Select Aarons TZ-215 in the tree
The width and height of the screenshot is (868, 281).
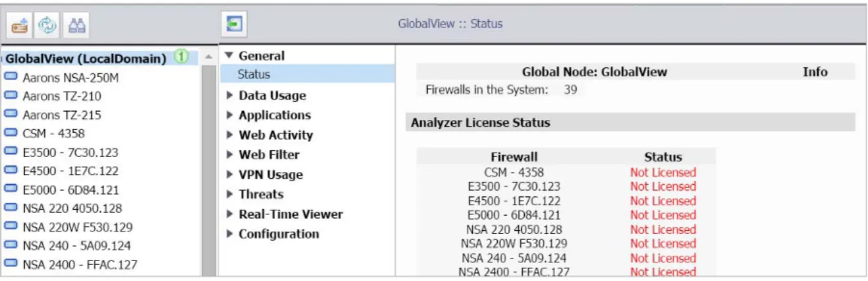[x=62, y=115]
